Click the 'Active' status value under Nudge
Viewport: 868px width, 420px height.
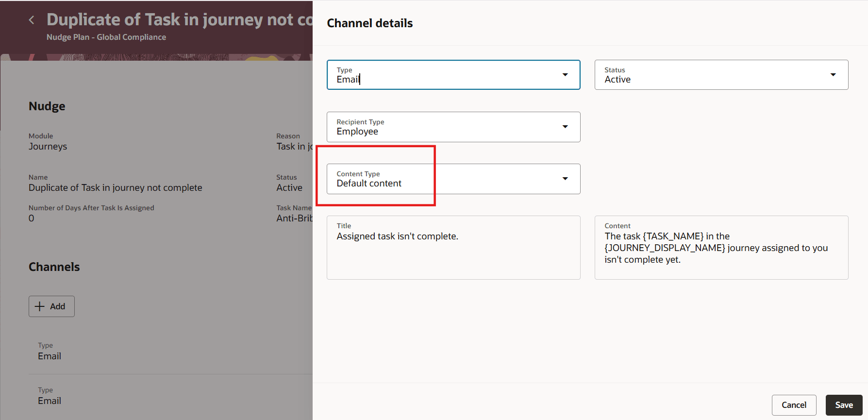click(289, 188)
